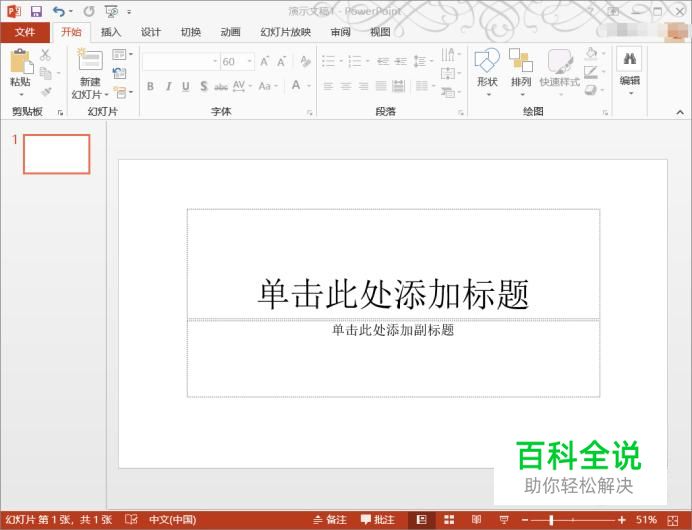Viewport: 692px width, 530px height.
Task: Click the Save icon in quick access toolbar
Action: coord(36,11)
